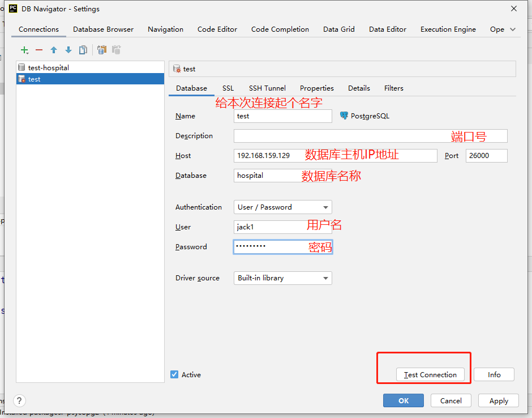Open the Details sub-tab
The image size is (532, 418).
coord(359,88)
